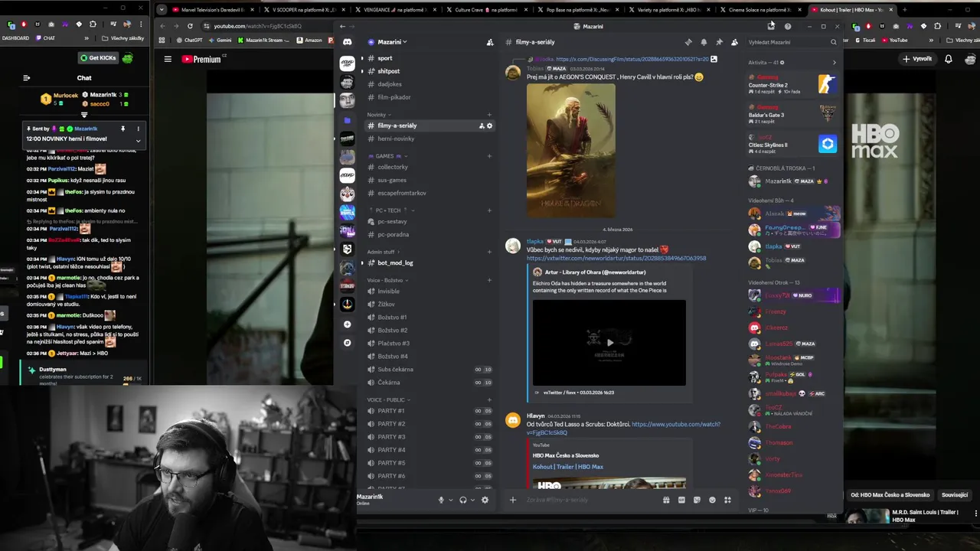
Task: Open pinned messages in Discord header
Action: (719, 42)
